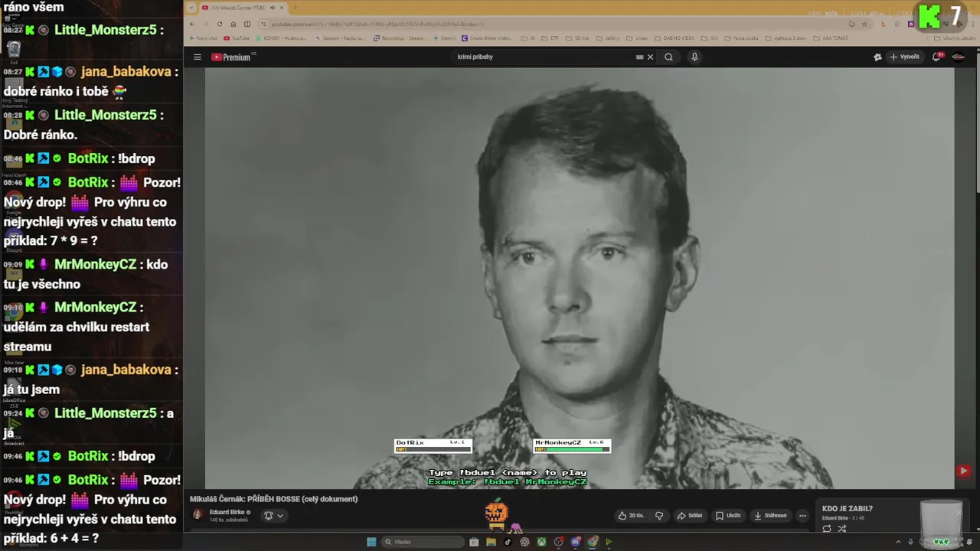Expand the 'AAA TOMÁŠ' bookmarks folder

pos(830,37)
